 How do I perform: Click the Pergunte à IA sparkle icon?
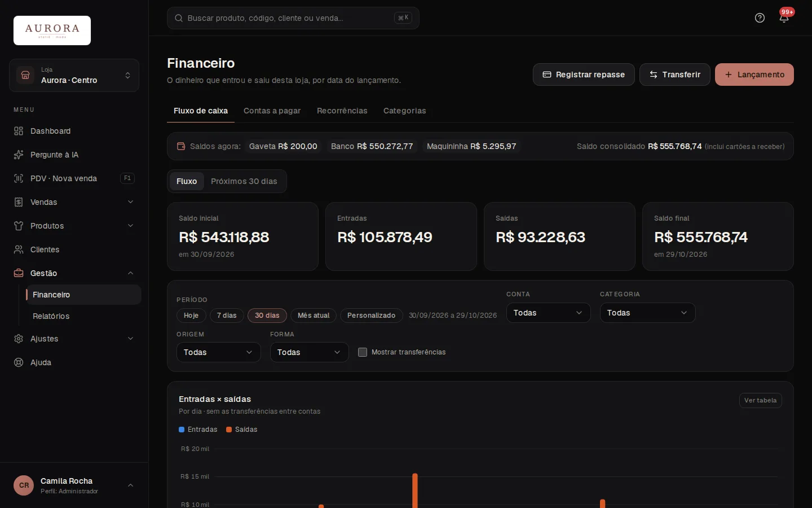point(19,155)
